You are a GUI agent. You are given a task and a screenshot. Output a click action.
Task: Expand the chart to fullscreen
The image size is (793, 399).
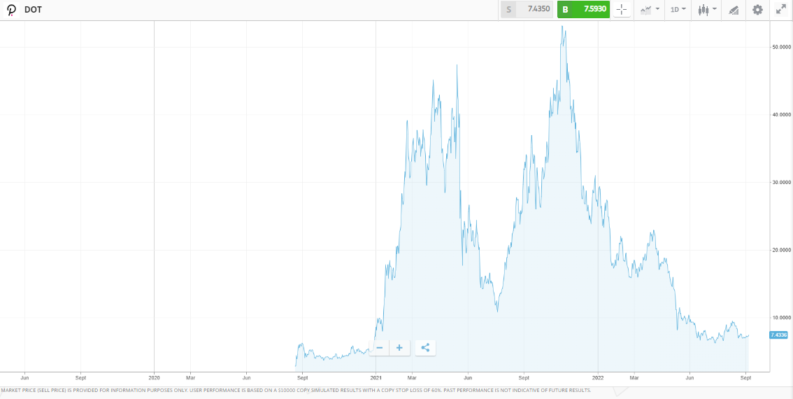pyautogui.click(x=781, y=10)
